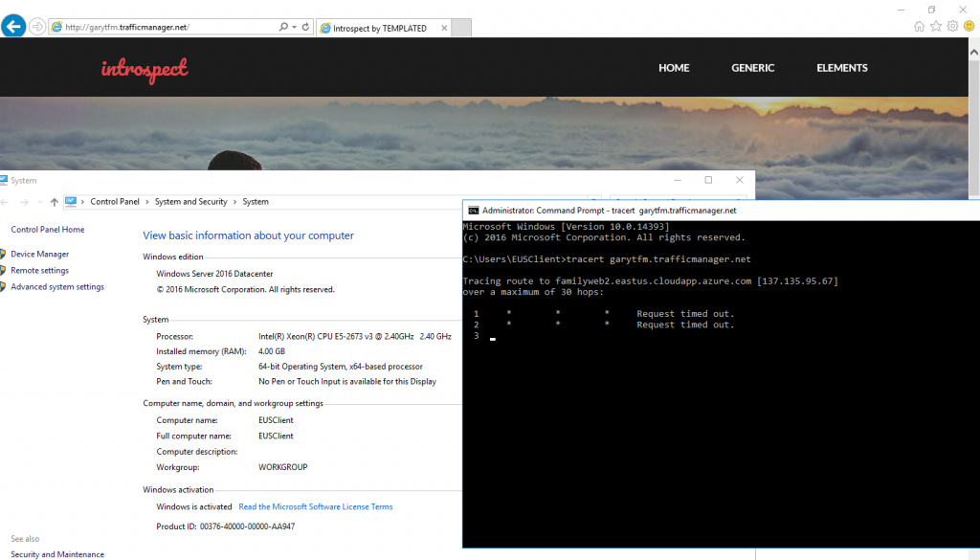980x560 pixels.
Task: Open recent locations dropdown in System window
Action: click(x=40, y=202)
